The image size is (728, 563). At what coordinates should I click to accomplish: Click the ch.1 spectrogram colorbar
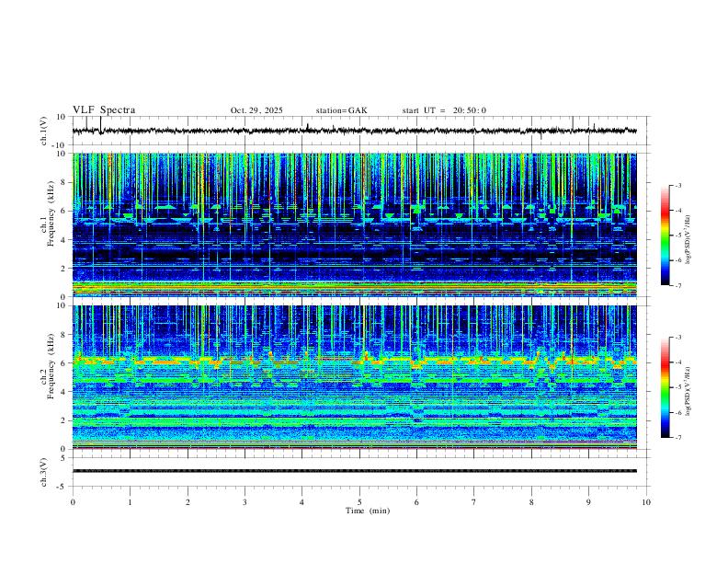[x=665, y=236]
